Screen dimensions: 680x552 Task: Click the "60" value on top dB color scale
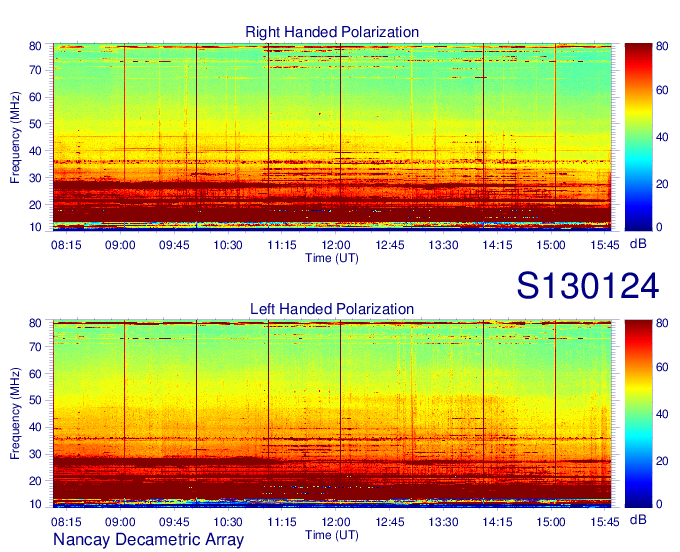click(x=662, y=90)
